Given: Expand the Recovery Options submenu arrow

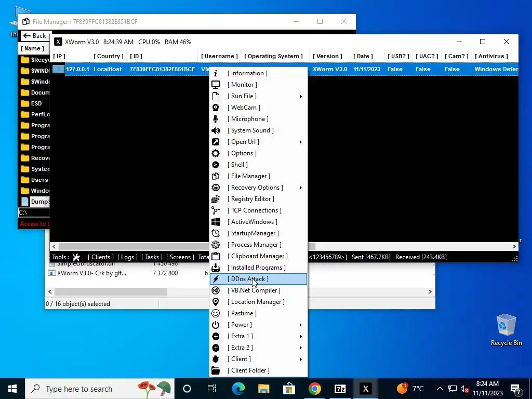Looking at the screenshot, I should point(301,188).
